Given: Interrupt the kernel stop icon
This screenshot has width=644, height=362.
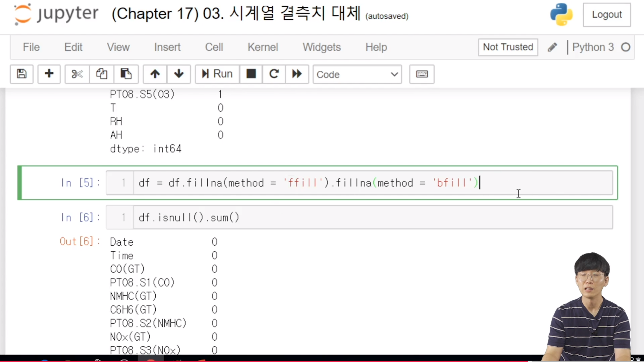Looking at the screenshot, I should [x=251, y=74].
